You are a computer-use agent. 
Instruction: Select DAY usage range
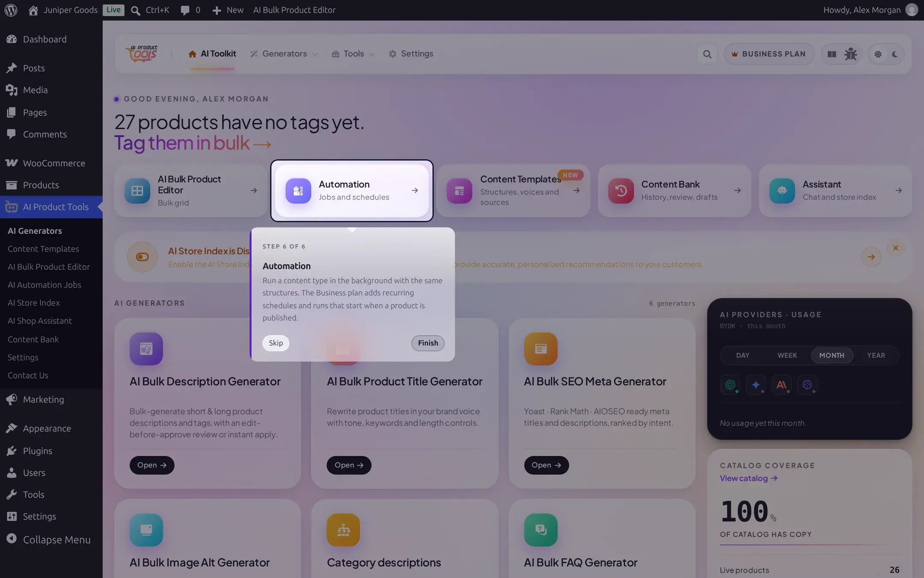pos(743,355)
